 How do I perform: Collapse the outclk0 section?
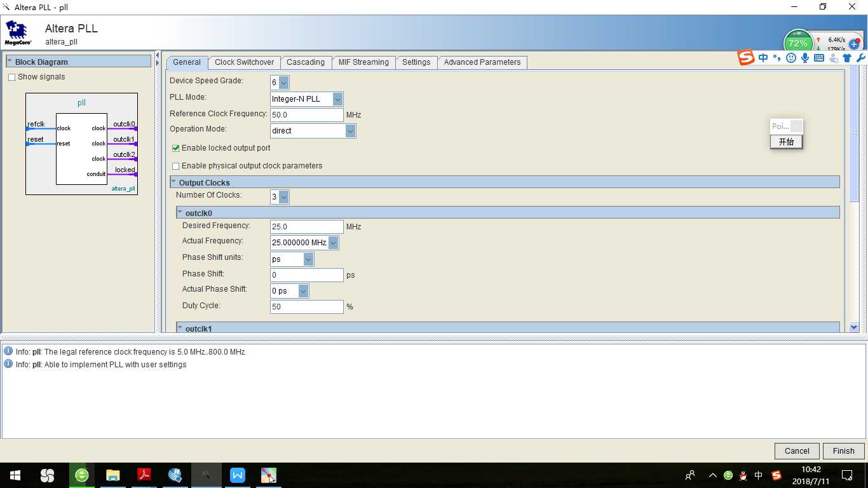(x=180, y=213)
